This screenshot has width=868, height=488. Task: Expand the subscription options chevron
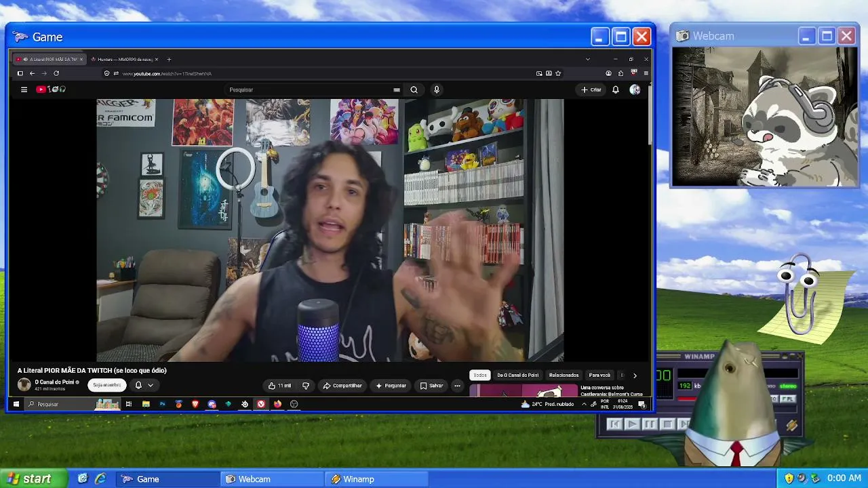pos(151,385)
